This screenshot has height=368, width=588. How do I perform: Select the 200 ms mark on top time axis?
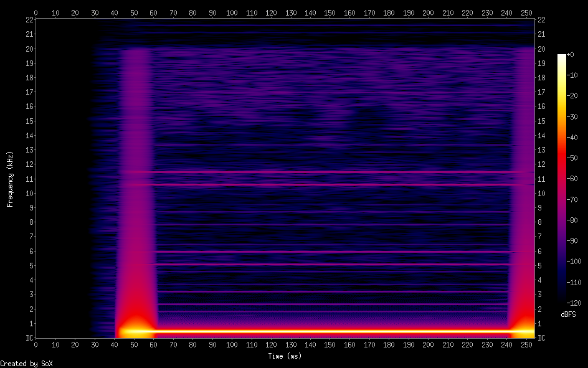(428, 12)
